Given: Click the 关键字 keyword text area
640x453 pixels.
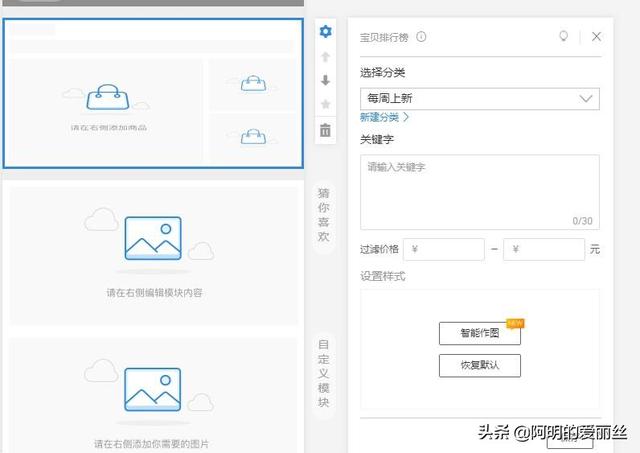Looking at the screenshot, I should 479,191.
